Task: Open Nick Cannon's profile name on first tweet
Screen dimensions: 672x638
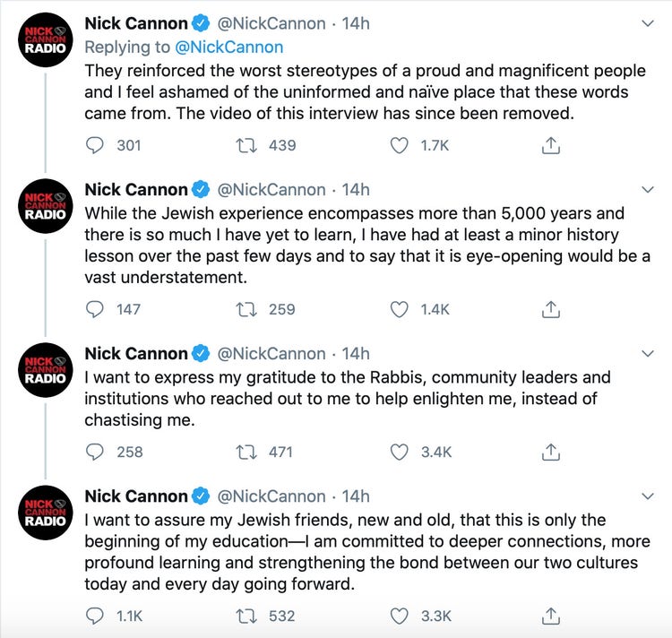Action: tap(136, 24)
